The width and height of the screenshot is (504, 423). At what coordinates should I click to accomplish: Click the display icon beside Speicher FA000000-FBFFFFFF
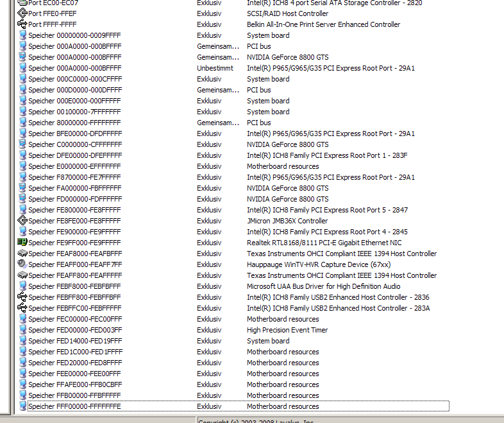(x=23, y=188)
